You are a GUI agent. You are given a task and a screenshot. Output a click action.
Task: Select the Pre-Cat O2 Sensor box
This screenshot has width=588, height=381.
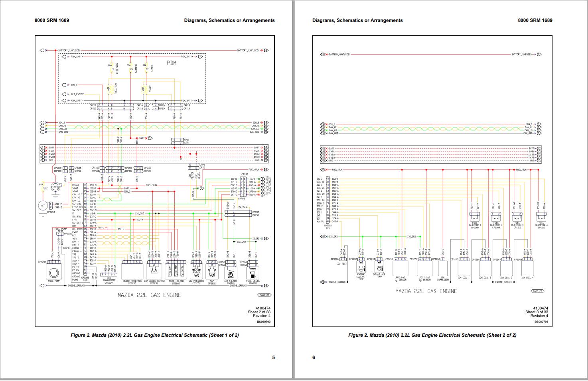coord(401,269)
